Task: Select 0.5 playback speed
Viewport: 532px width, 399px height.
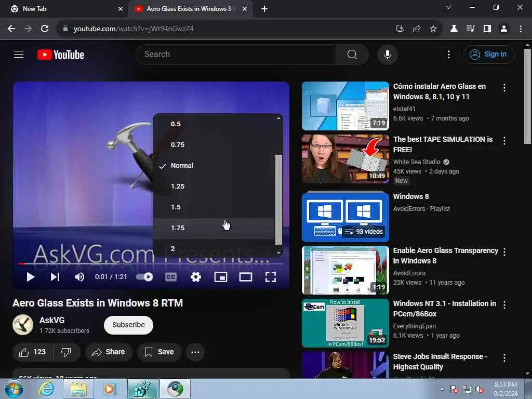Action: pos(214,124)
